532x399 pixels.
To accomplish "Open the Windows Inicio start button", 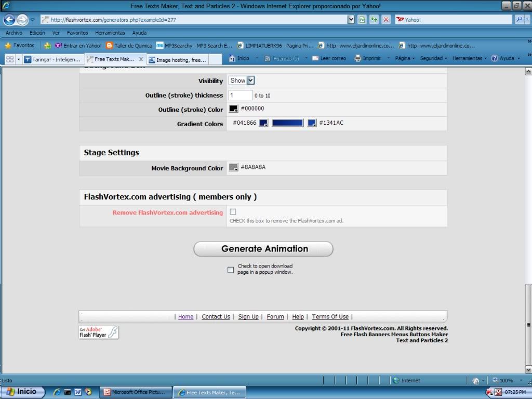I will pyautogui.click(x=22, y=392).
